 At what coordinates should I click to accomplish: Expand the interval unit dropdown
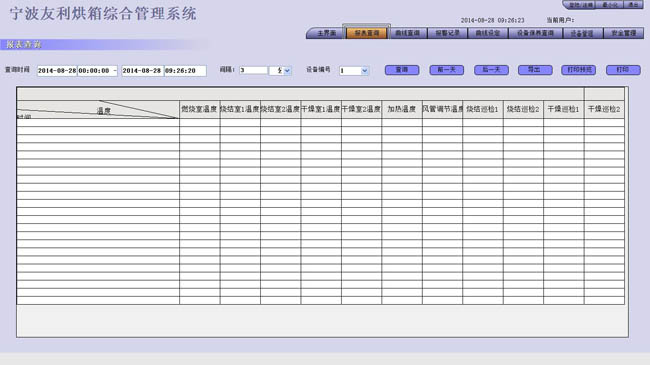pyautogui.click(x=287, y=71)
